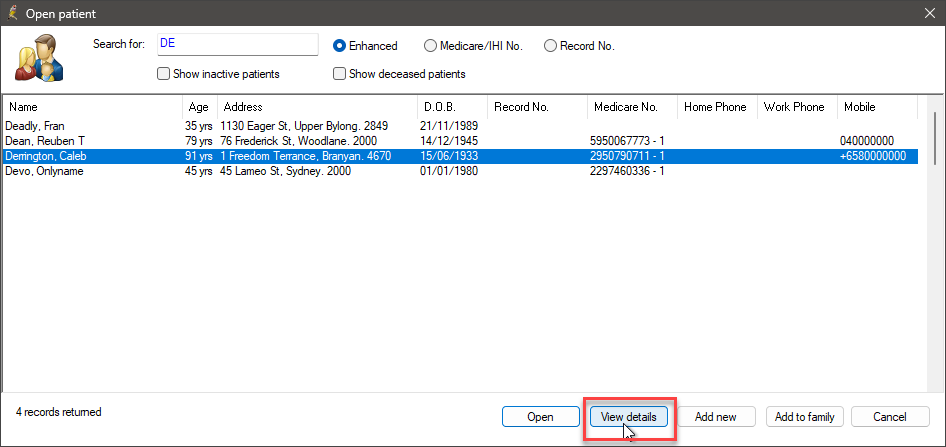Click the View details button

click(x=629, y=417)
